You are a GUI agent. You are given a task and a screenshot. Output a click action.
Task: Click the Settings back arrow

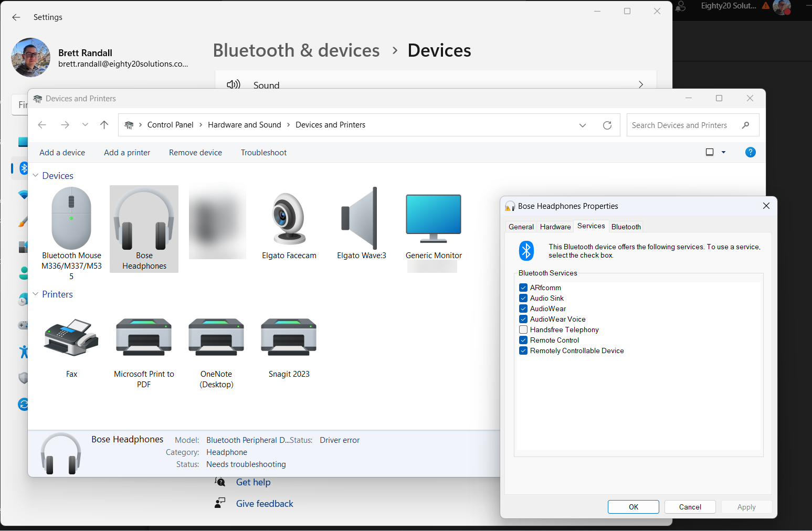pyautogui.click(x=16, y=17)
